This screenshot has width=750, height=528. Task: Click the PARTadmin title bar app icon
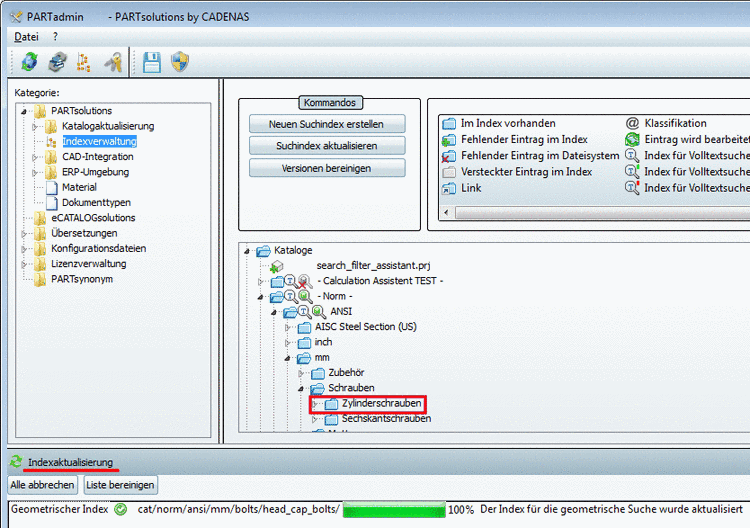(16, 17)
